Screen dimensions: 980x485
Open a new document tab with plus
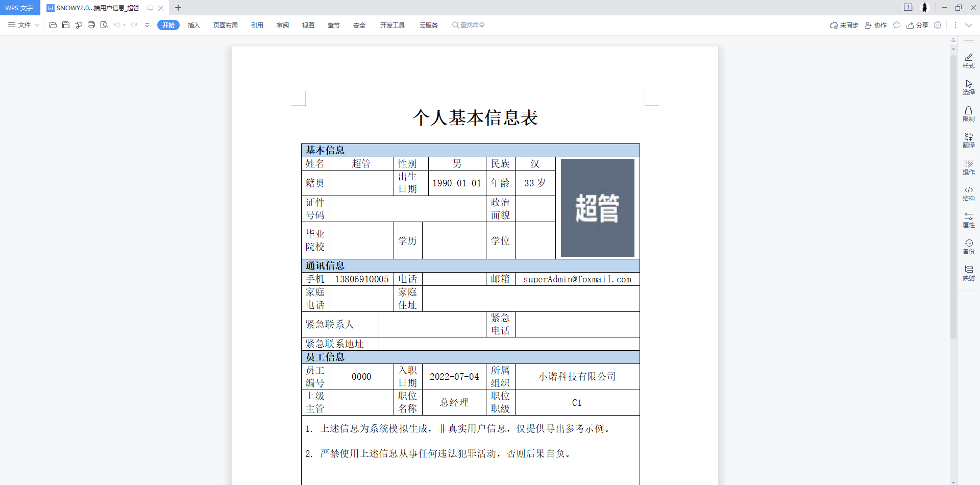coord(178,8)
